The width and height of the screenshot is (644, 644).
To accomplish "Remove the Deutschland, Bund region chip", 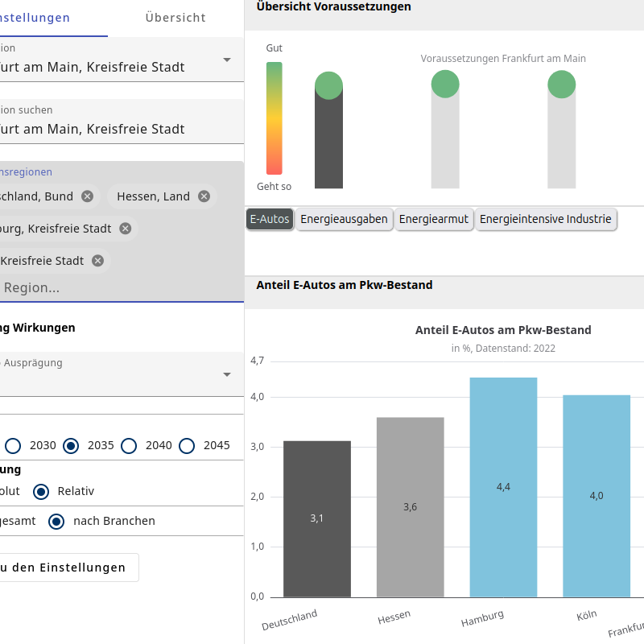I will pyautogui.click(x=87, y=196).
